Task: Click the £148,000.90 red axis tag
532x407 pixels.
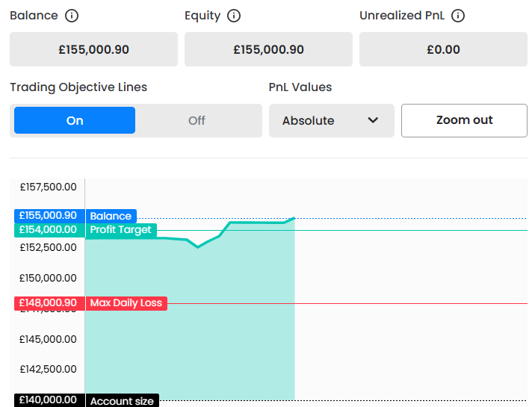Action: (49, 302)
